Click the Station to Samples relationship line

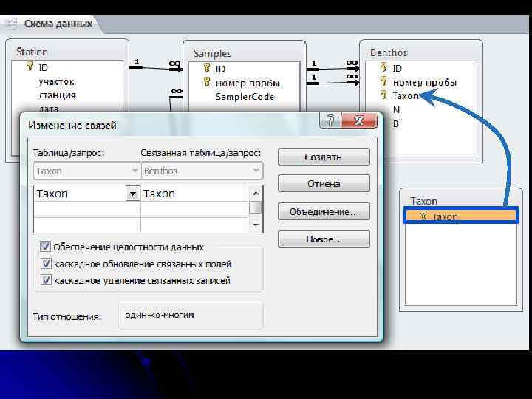click(x=156, y=69)
